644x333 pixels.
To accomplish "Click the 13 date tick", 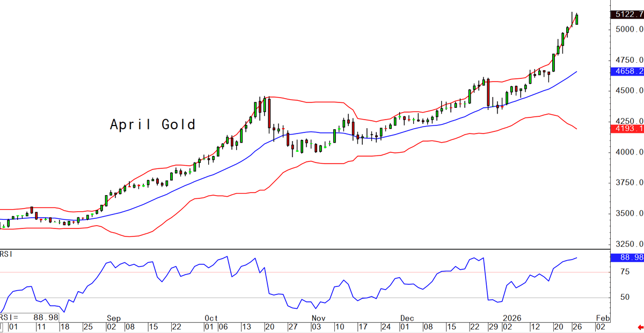I will point(246,326).
